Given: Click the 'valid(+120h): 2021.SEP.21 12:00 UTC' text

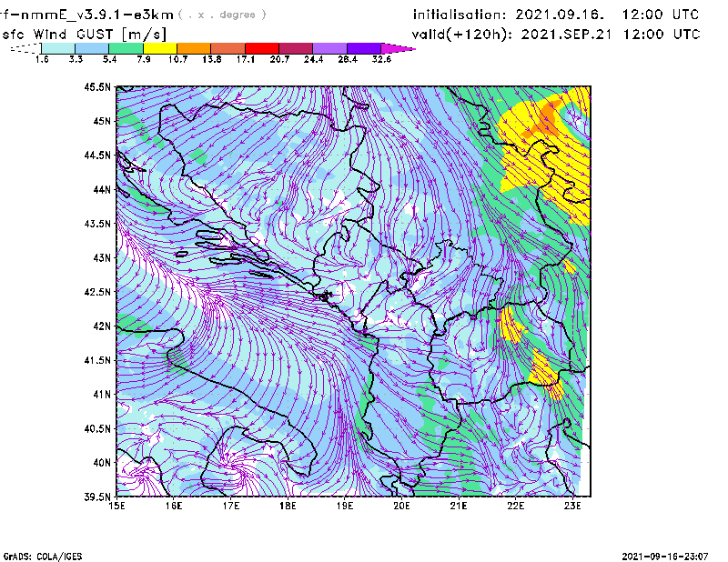Looking at the screenshot, I should coord(556,35).
